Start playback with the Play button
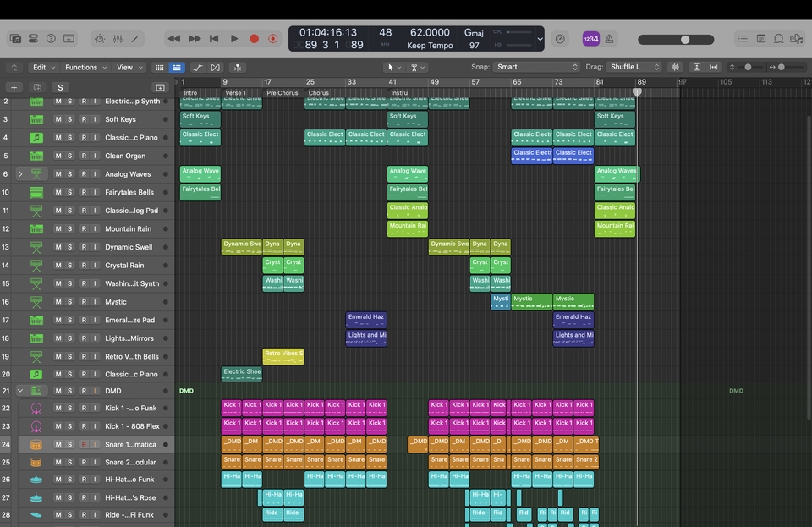 [x=234, y=39]
